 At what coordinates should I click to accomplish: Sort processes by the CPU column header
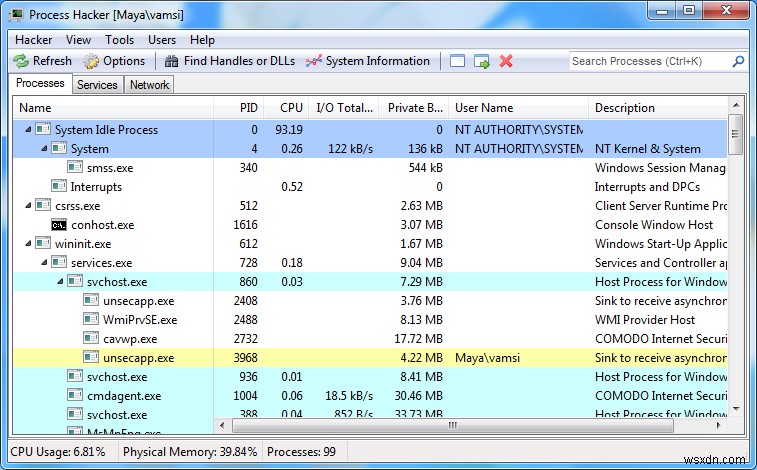291,108
